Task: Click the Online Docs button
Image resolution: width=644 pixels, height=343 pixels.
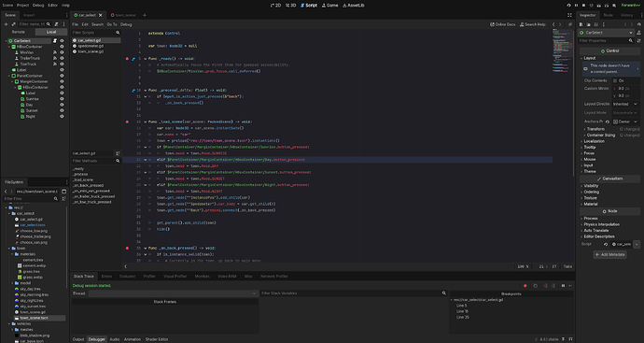Action: click(503, 24)
